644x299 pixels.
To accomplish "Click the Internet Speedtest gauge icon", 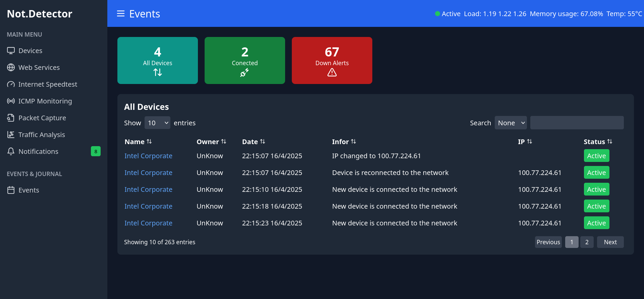I will pos(11,84).
